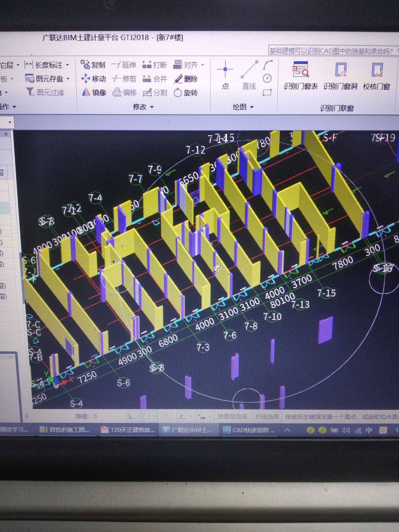
Task: Click 识别门窗表 icon
Action: 301,76
